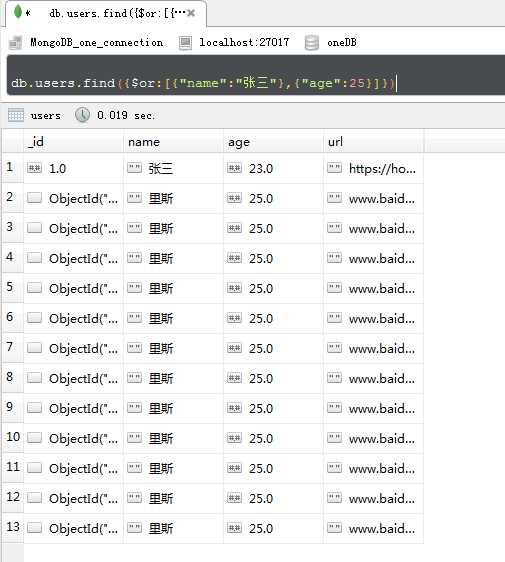Click string icon in row 5 url

[334, 288]
